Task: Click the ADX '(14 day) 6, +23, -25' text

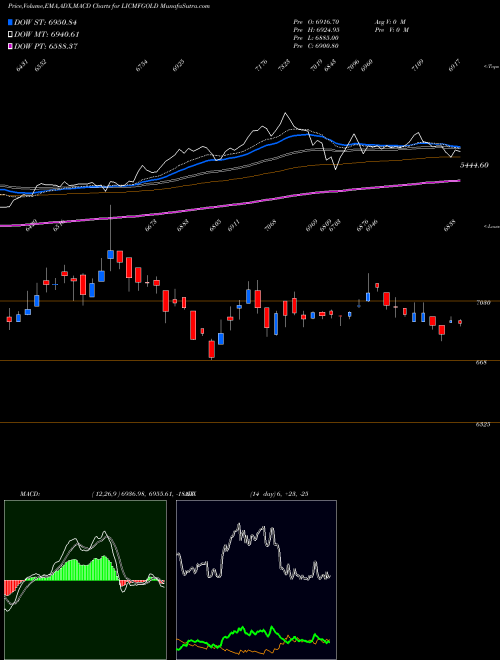Action: [x=279, y=493]
